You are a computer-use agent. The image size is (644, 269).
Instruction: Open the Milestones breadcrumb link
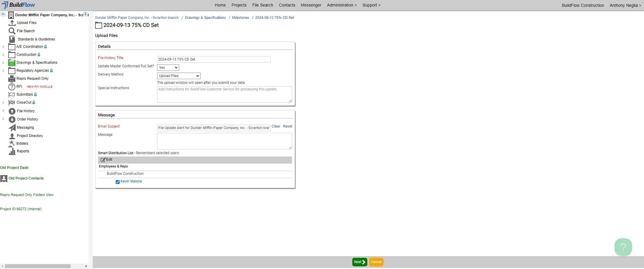coord(240,18)
